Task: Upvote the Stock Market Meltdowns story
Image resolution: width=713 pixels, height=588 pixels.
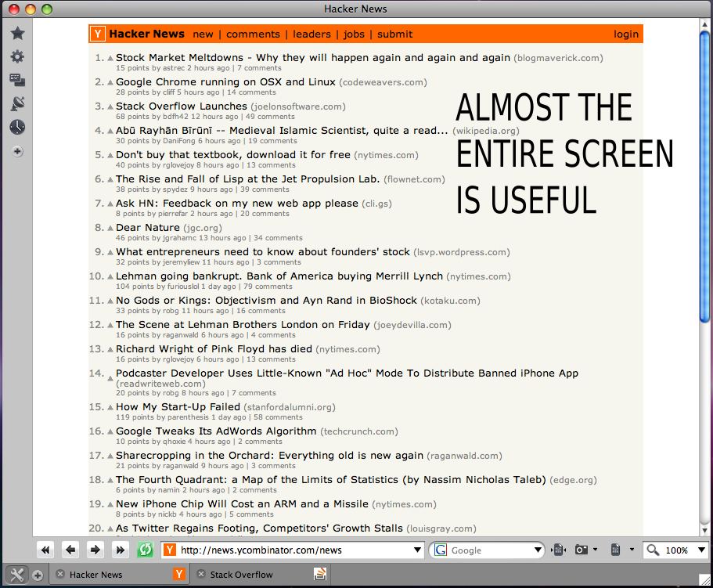Action: [x=110, y=58]
